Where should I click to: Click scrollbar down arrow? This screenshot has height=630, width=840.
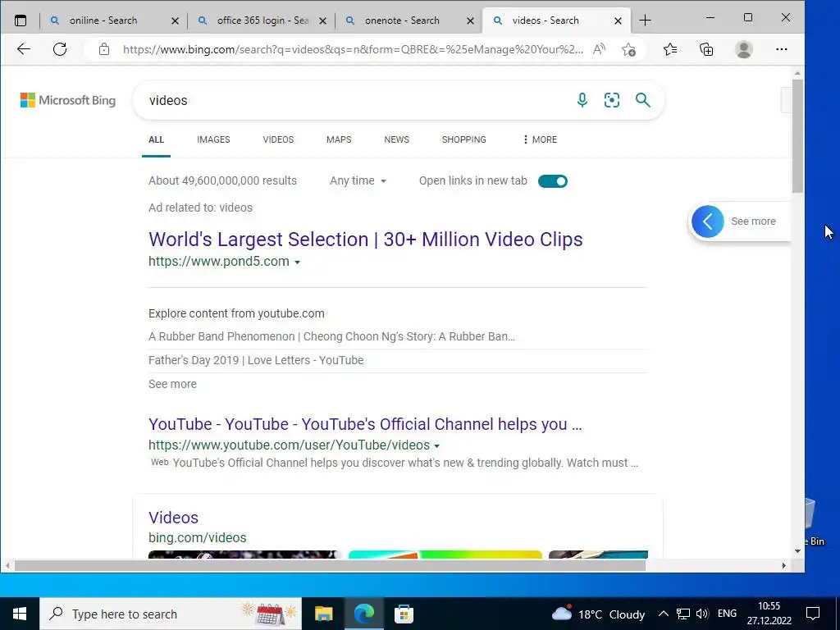[797, 551]
